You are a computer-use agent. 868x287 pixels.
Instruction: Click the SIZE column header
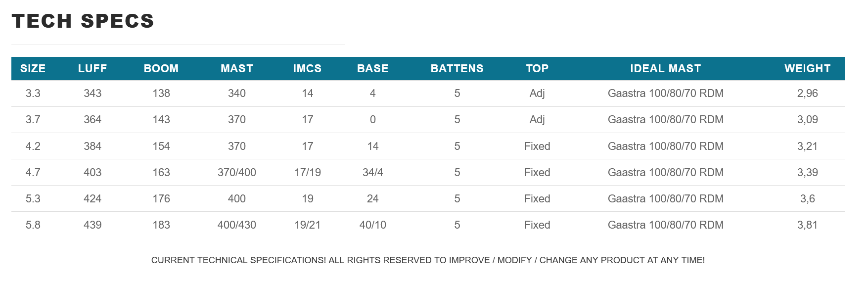tap(33, 68)
